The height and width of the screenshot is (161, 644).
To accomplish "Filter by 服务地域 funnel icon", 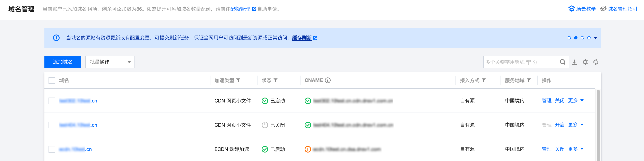I will pyautogui.click(x=529, y=80).
